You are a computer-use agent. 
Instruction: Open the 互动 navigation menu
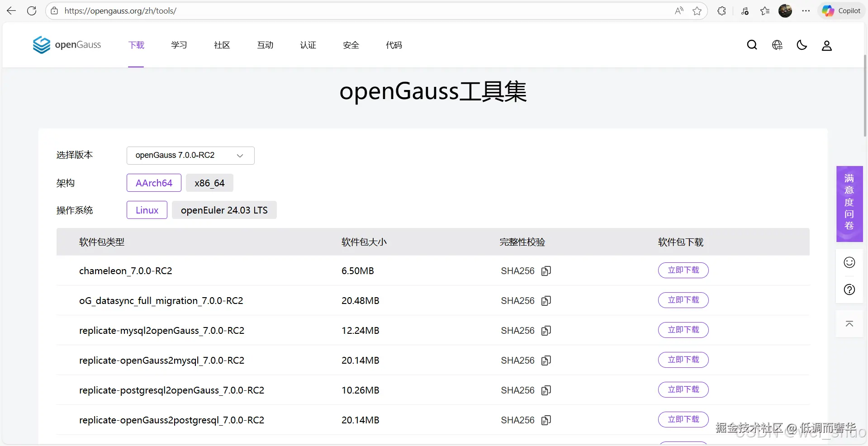pyautogui.click(x=265, y=45)
